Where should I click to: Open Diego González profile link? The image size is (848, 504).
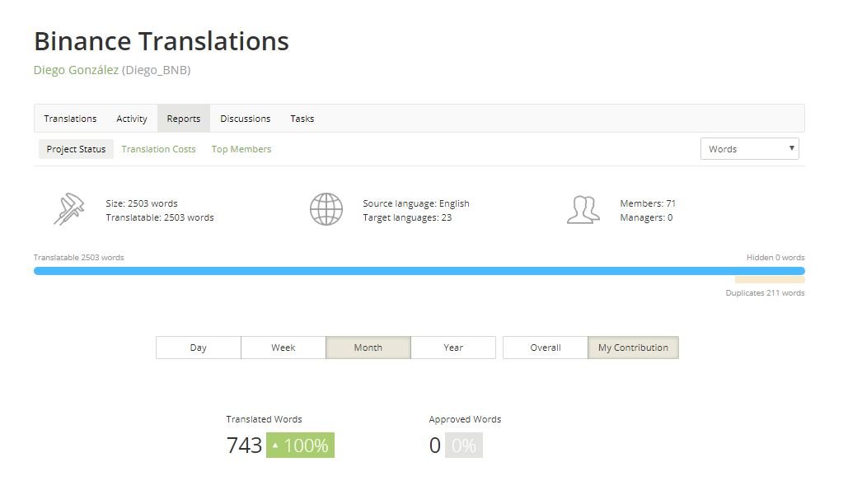(x=77, y=70)
